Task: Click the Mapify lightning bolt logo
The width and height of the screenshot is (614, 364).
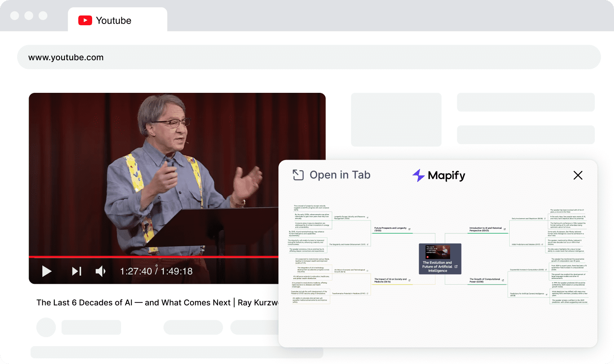Action: coord(418,175)
